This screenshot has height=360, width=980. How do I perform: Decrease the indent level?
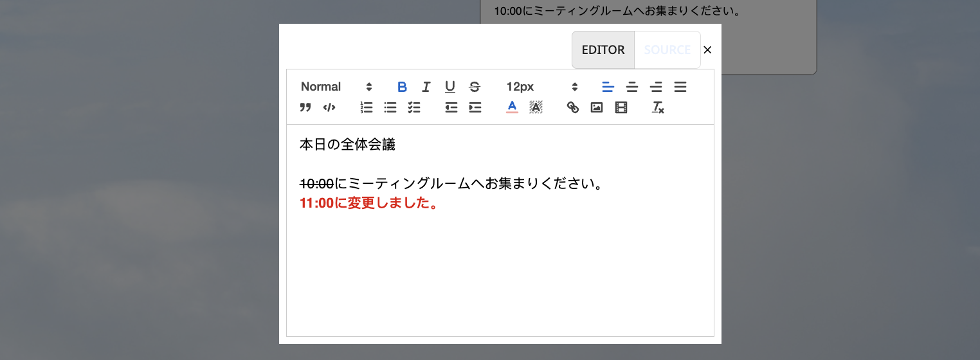point(451,107)
